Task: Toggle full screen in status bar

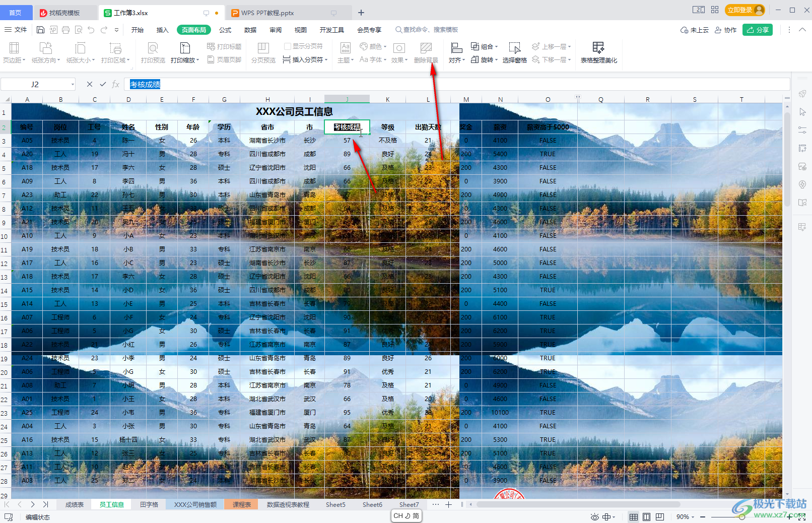Action: tap(802, 517)
